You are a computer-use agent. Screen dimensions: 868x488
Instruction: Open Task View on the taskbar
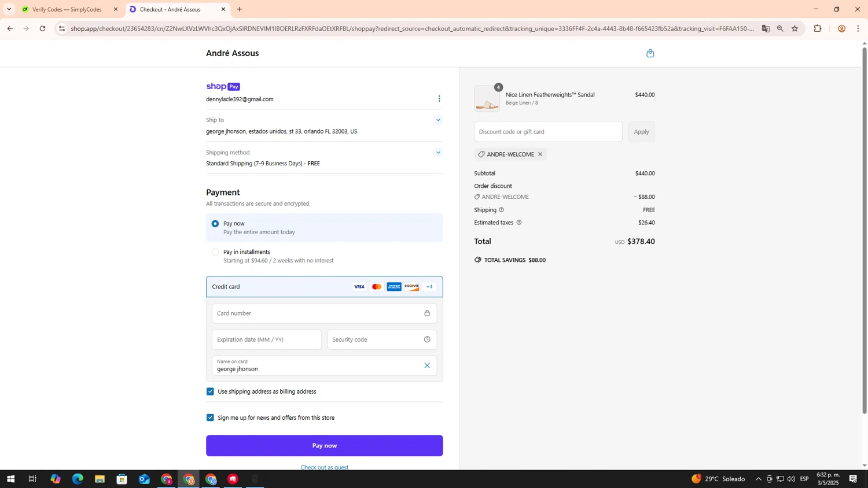pos(32,479)
